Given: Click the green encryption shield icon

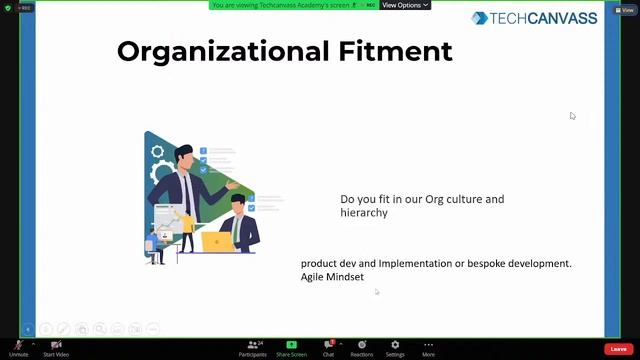Looking at the screenshot, I should coord(8,8).
